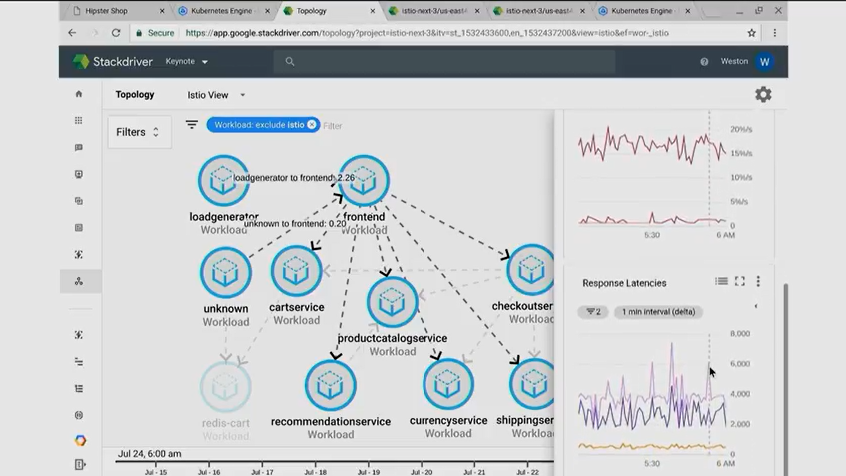Open the Weston user account avatar
846x476 pixels.
(x=765, y=62)
